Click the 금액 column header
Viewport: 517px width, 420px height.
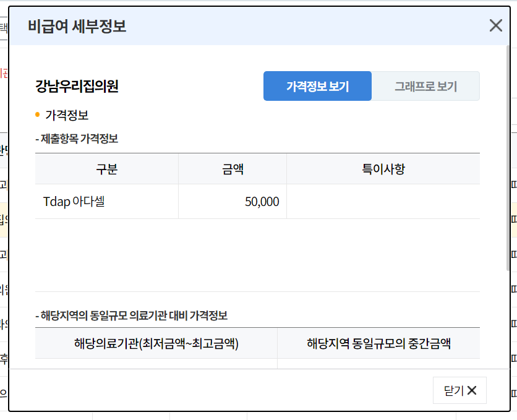coord(232,168)
